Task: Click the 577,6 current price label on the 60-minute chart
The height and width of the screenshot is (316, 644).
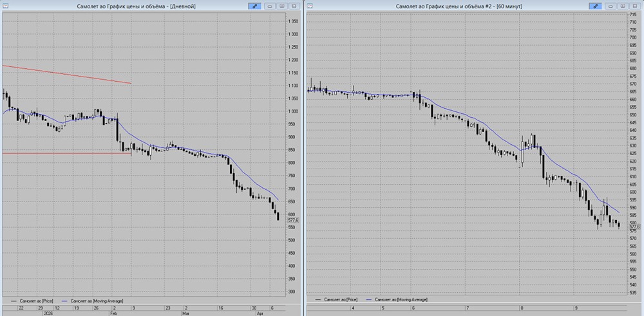Action: 634,227
